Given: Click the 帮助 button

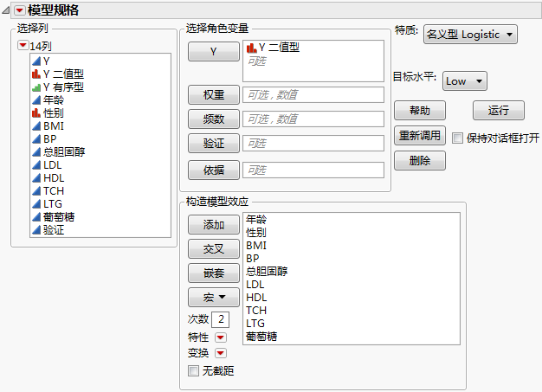Looking at the screenshot, I should pos(420,111).
